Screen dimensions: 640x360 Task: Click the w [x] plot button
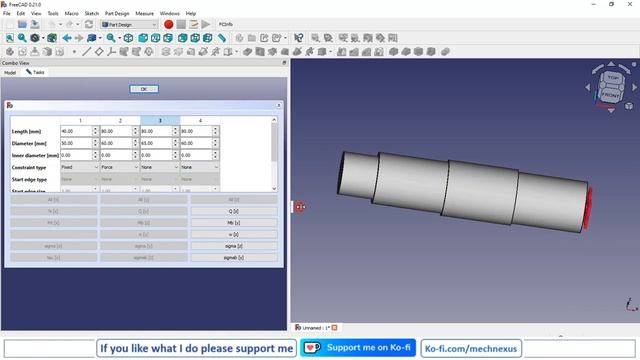(234, 235)
